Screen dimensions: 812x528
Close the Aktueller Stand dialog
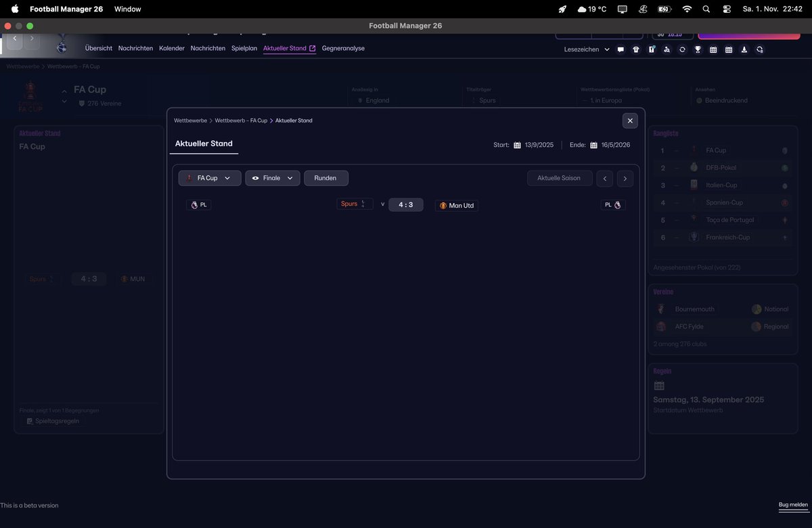(630, 120)
